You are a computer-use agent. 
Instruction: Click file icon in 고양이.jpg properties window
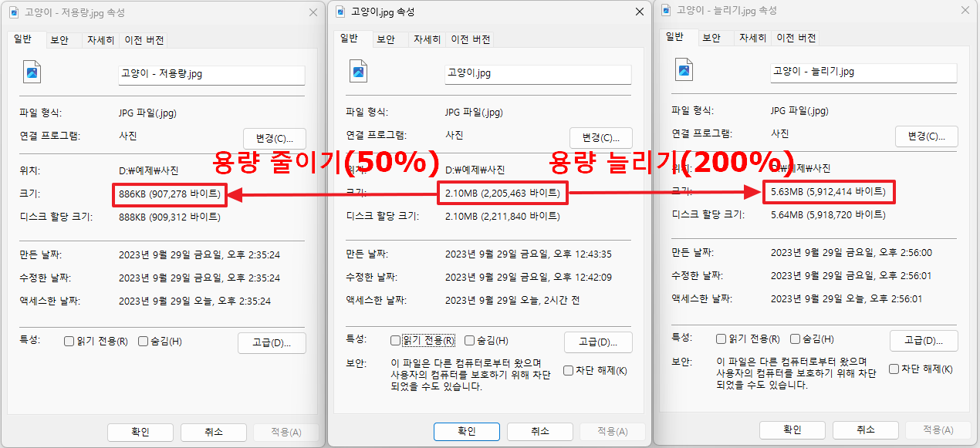click(x=358, y=72)
